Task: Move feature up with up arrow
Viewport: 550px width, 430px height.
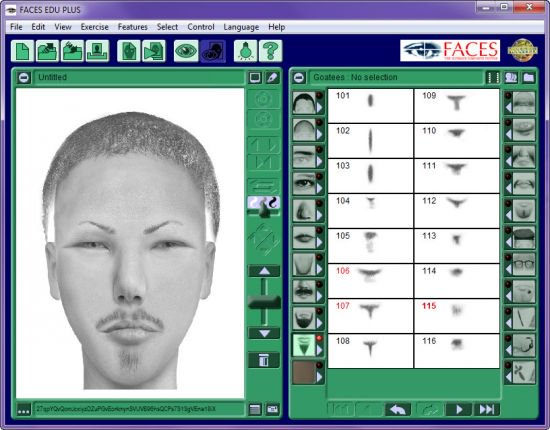Action: [264, 271]
